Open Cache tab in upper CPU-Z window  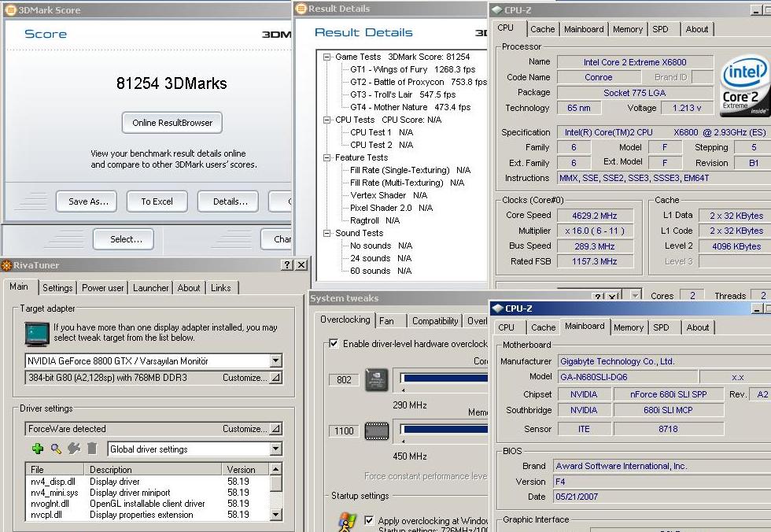(x=542, y=29)
